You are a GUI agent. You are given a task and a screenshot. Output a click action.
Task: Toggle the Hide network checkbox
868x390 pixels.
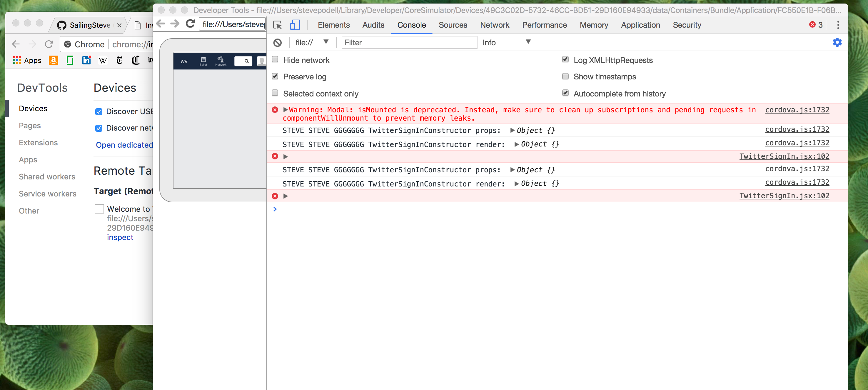pos(275,60)
